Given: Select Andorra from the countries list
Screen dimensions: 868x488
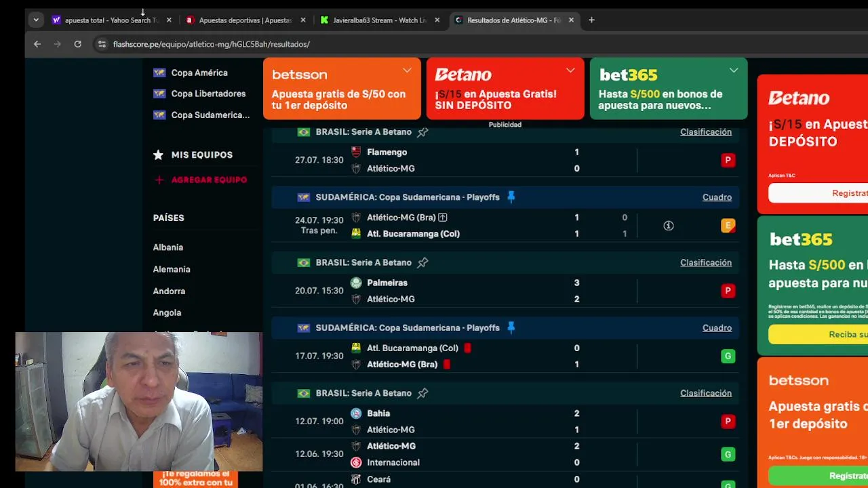Looking at the screenshot, I should coord(169,291).
